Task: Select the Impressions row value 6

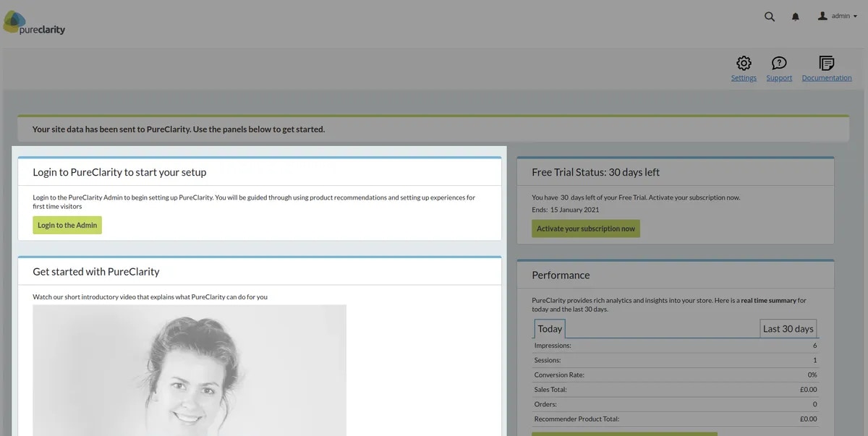Action: click(x=814, y=346)
